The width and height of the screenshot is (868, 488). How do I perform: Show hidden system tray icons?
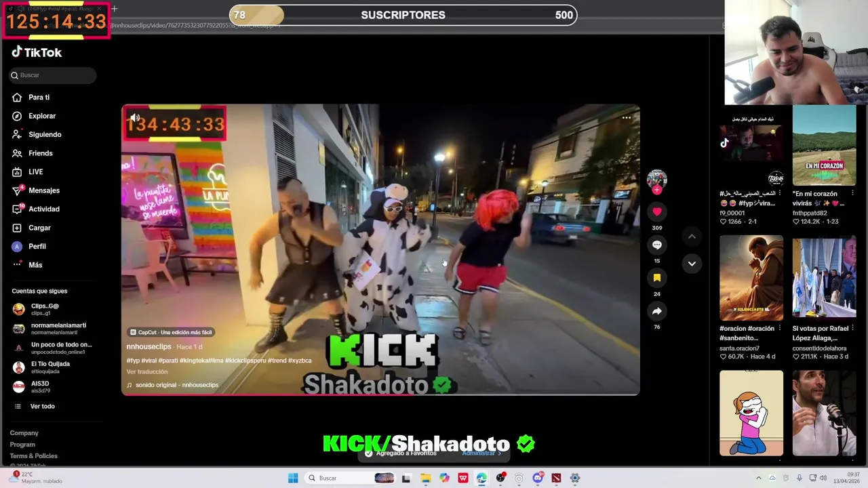(759, 478)
